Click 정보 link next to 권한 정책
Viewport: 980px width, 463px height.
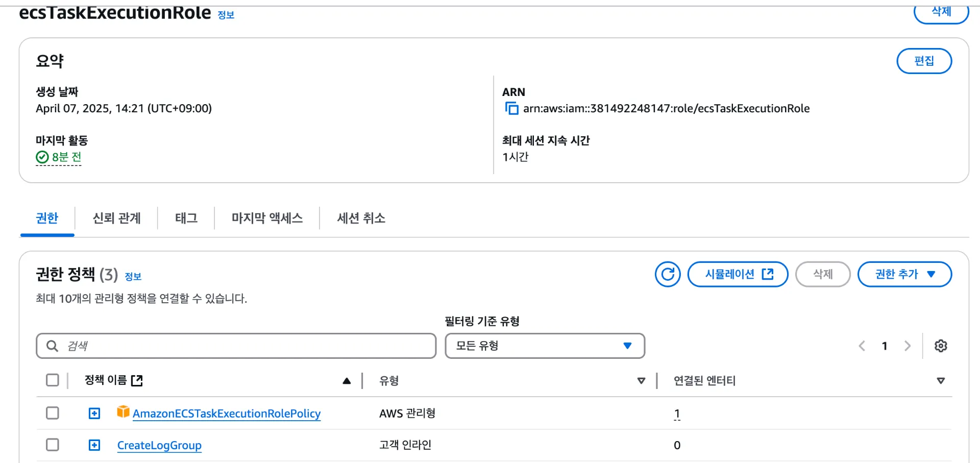click(133, 276)
